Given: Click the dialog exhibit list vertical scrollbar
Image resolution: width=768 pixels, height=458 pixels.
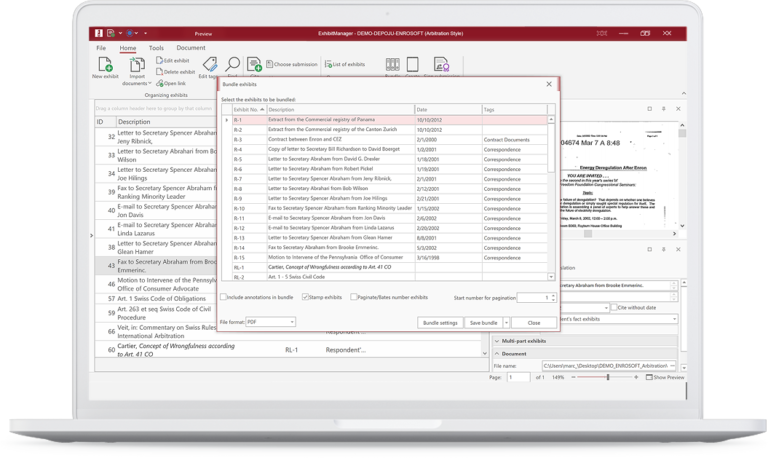Looking at the screenshot, I should click(551, 198).
